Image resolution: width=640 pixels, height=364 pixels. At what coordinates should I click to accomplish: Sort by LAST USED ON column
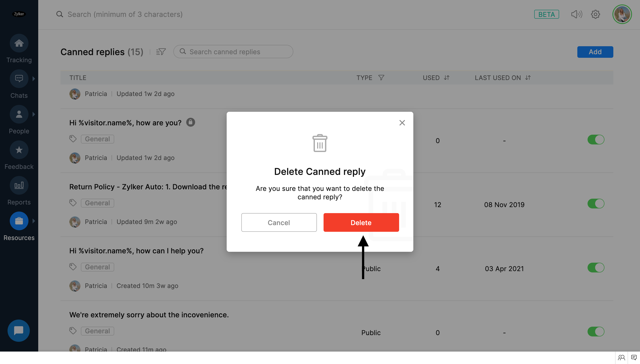click(x=528, y=78)
